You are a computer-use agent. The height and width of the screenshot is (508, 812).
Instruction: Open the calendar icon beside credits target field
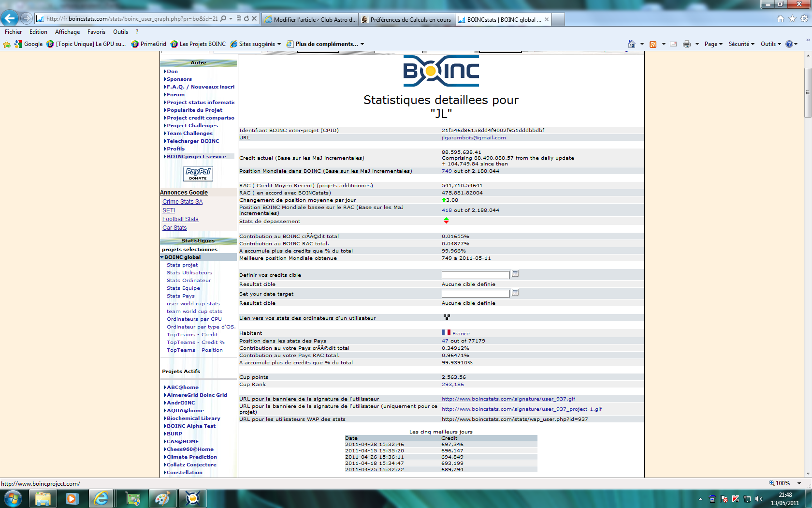pos(515,274)
